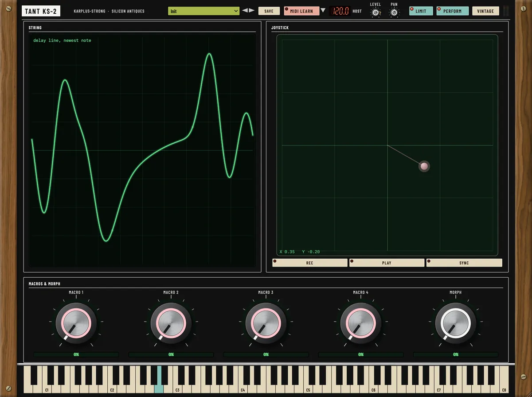Select the previous preset arrow
Screen dimensions: 532x397
[245, 11]
